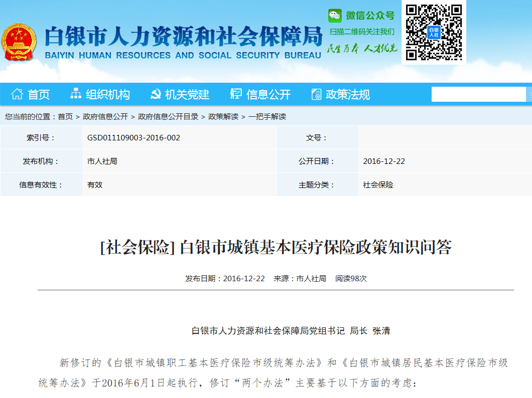This screenshot has height=398, width=532.
Task: Click the search input field in navbar
Action: (478, 94)
